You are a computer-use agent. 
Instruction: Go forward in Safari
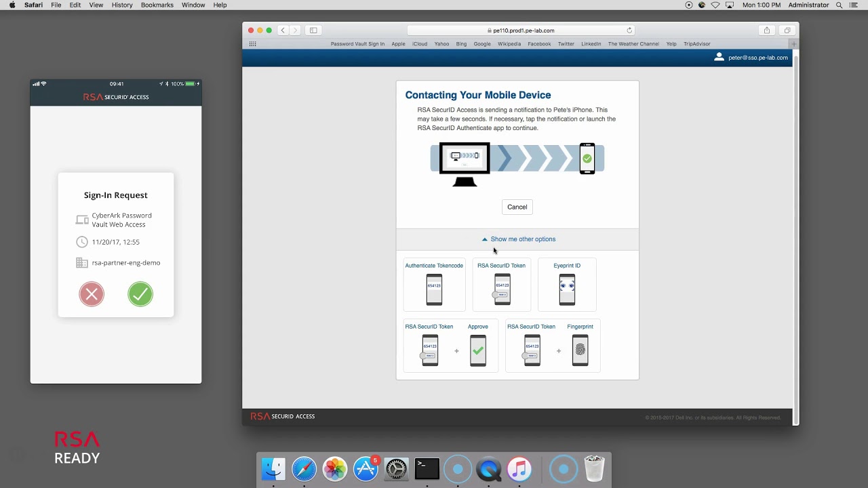295,30
